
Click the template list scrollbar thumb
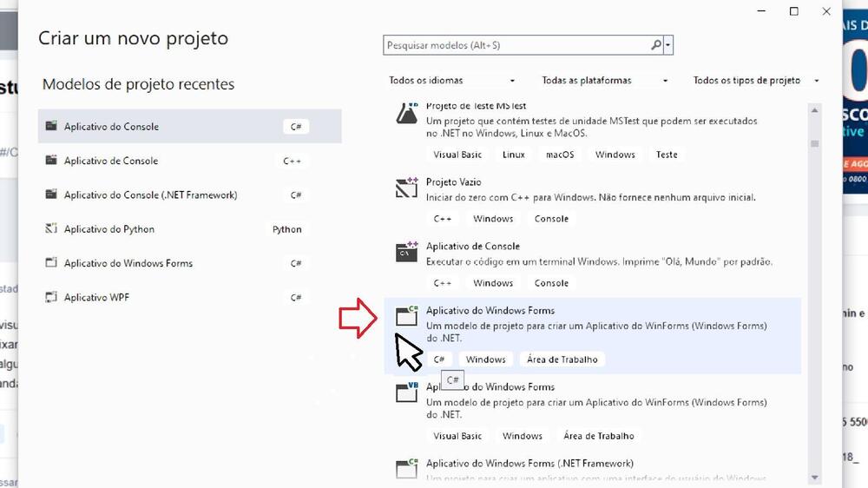(x=814, y=144)
